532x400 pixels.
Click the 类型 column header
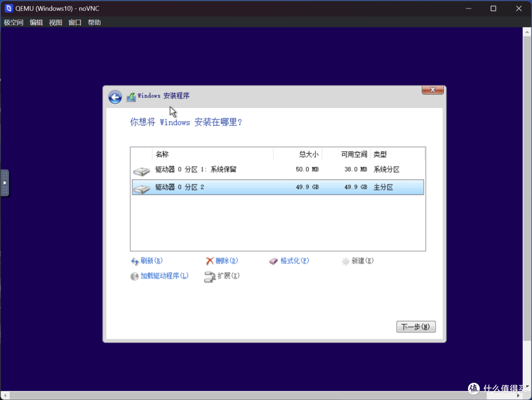398,154
